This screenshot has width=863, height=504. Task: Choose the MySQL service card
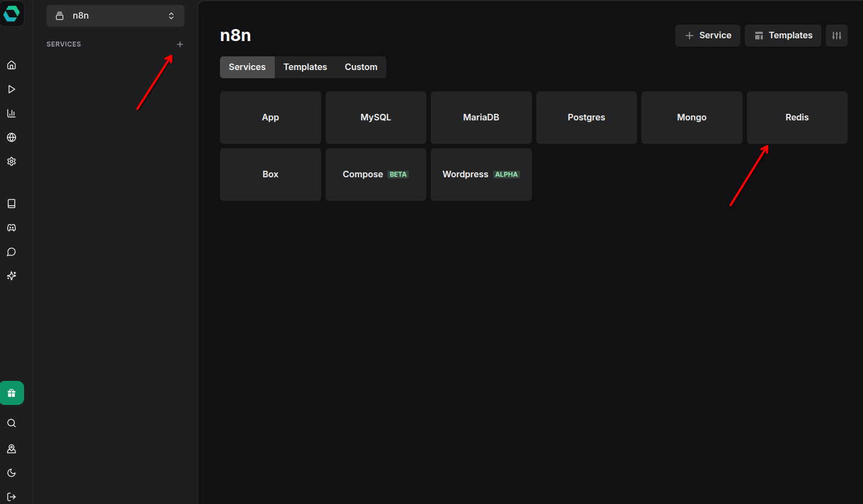point(376,118)
